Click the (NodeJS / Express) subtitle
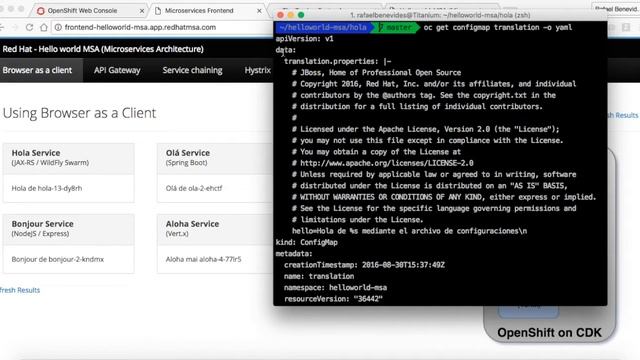The height and width of the screenshot is (360, 640). [x=40, y=233]
